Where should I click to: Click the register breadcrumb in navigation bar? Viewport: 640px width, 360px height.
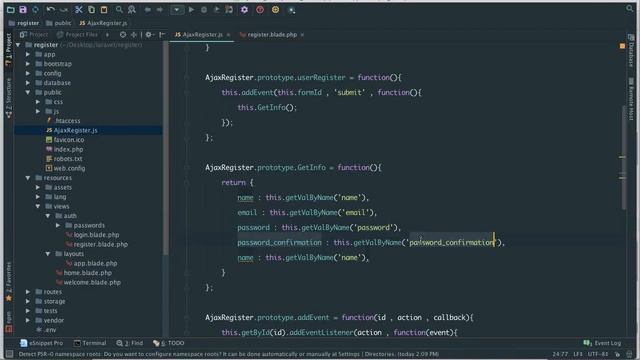coord(24,23)
